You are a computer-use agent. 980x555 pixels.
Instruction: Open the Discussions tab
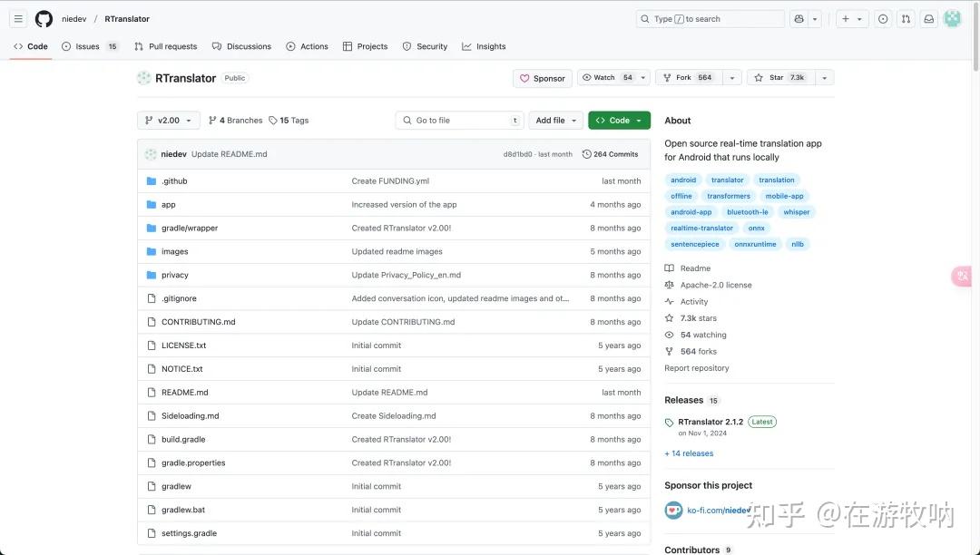pos(242,46)
